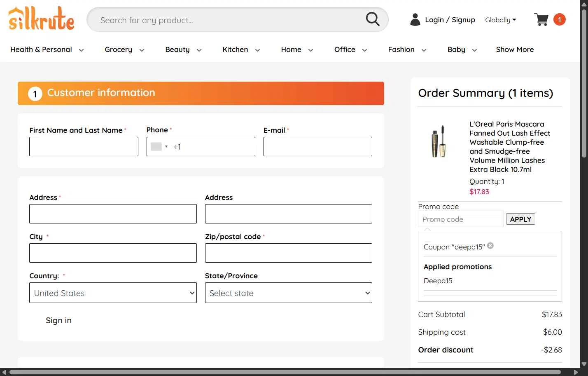Open the State/Province select box

click(288, 293)
